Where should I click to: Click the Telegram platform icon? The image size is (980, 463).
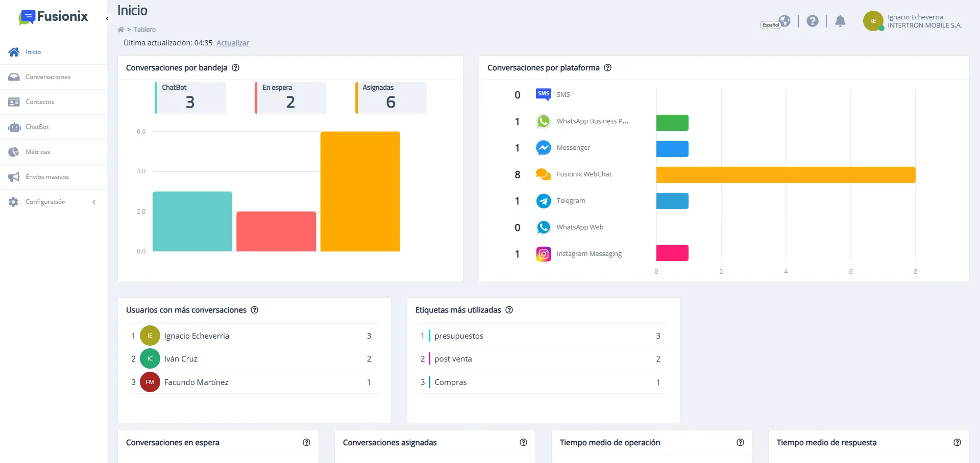[x=544, y=201]
